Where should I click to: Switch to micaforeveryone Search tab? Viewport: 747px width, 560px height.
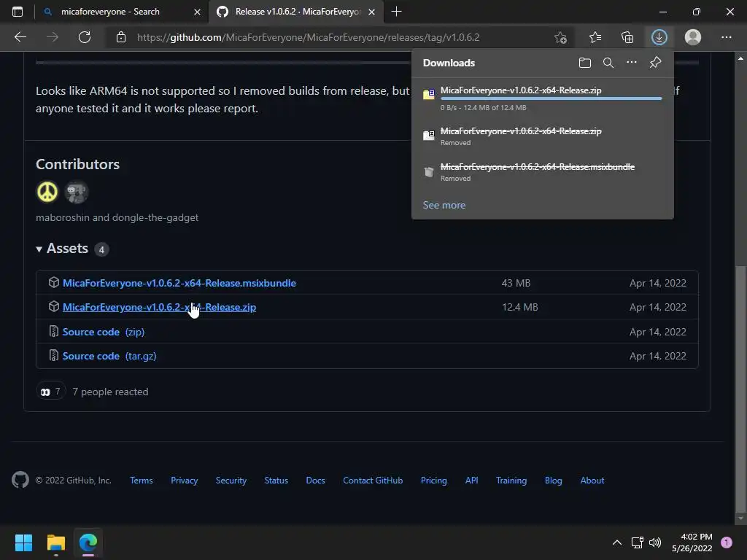(122, 12)
